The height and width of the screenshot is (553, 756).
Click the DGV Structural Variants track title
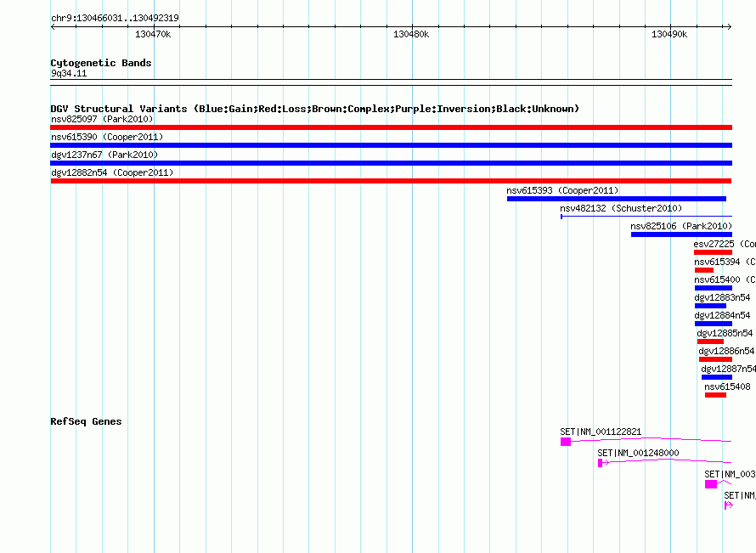pos(315,109)
